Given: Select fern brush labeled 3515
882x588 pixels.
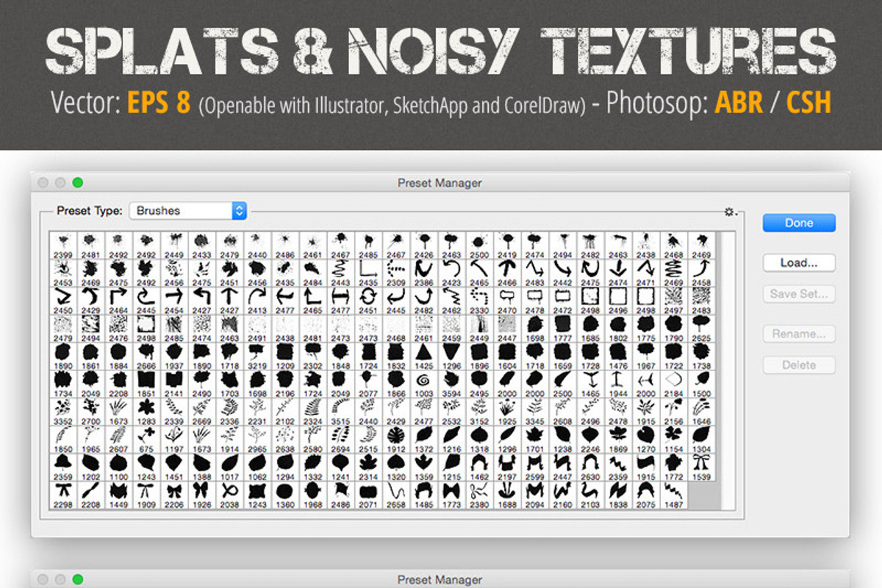Looking at the screenshot, I should click(x=340, y=412).
